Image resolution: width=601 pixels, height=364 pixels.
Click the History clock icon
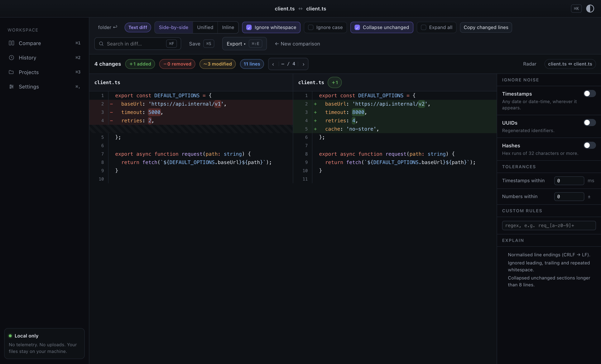(11, 58)
